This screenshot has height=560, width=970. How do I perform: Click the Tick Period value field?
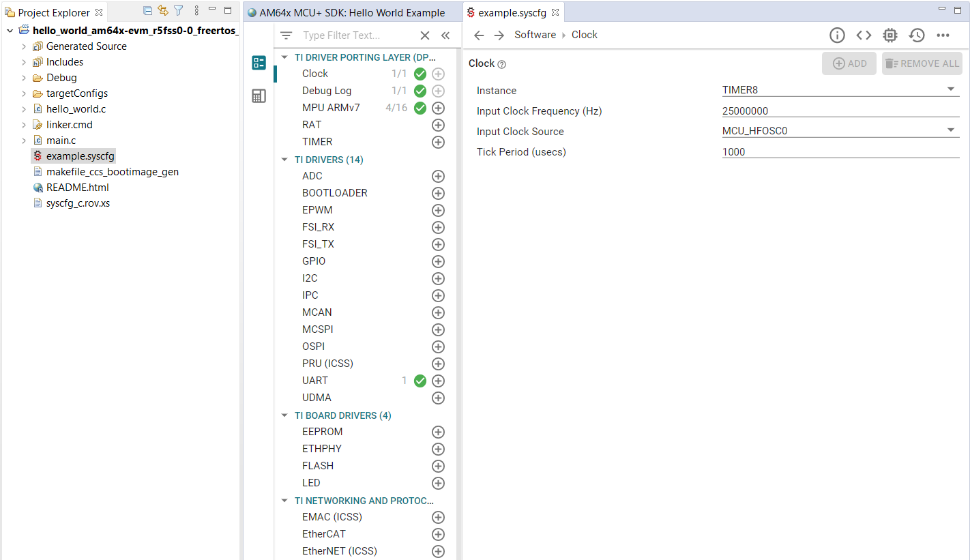pos(840,152)
